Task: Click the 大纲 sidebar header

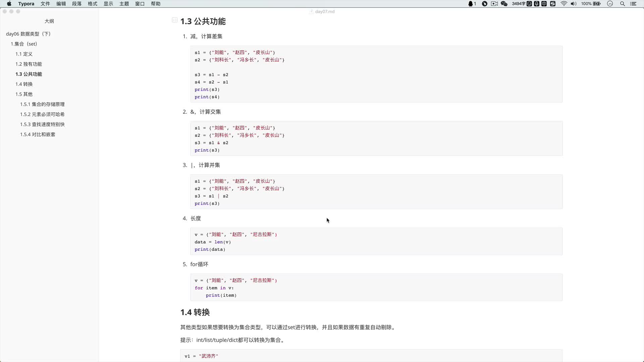Action: (49, 21)
